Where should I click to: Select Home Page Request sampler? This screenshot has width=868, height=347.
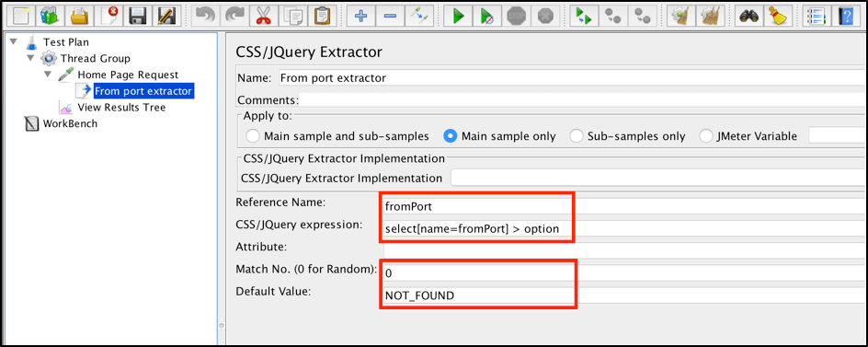coord(128,75)
